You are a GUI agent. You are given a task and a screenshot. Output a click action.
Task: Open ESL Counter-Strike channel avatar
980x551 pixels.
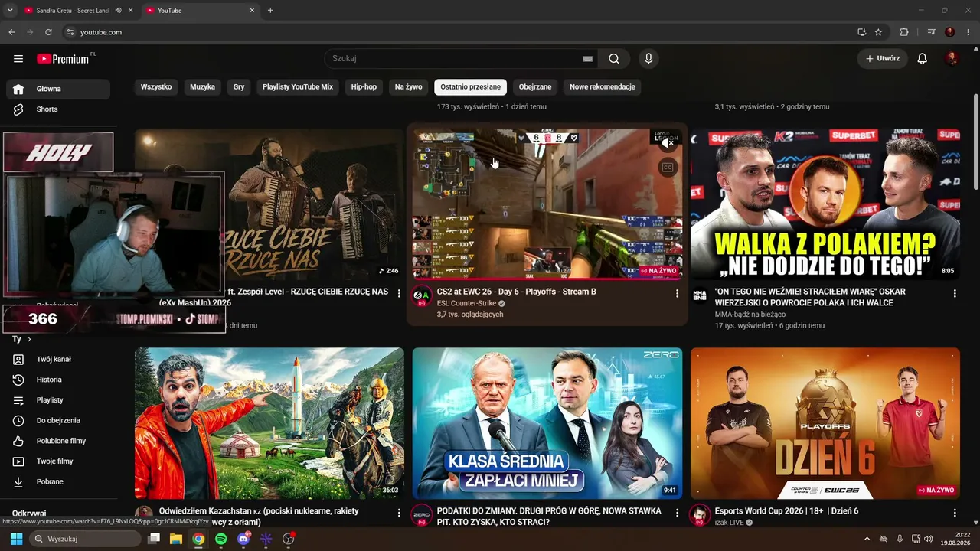422,296
